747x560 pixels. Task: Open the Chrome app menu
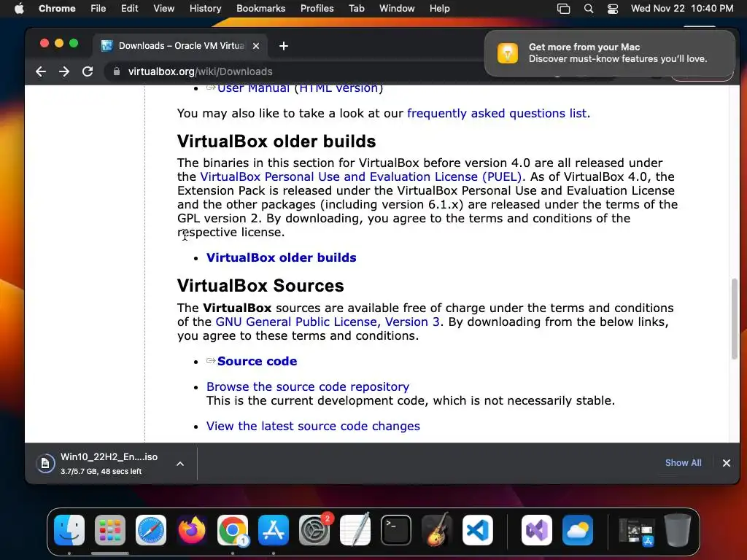point(57,9)
